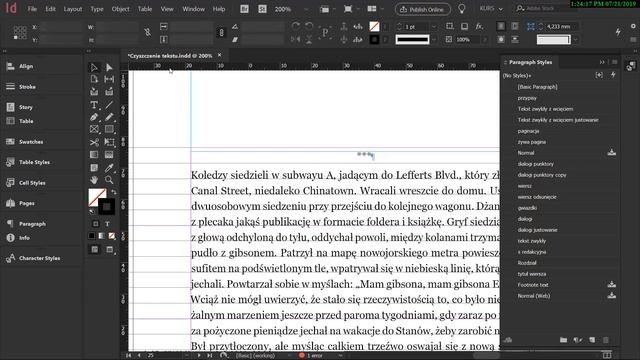Select the Free Transform tool

tap(109, 142)
